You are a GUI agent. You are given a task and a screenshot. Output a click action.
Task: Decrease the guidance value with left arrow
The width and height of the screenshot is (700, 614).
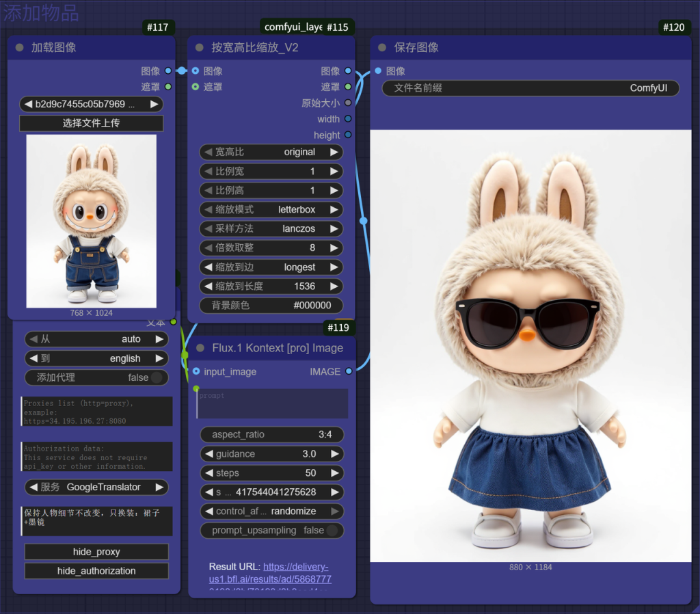208,454
